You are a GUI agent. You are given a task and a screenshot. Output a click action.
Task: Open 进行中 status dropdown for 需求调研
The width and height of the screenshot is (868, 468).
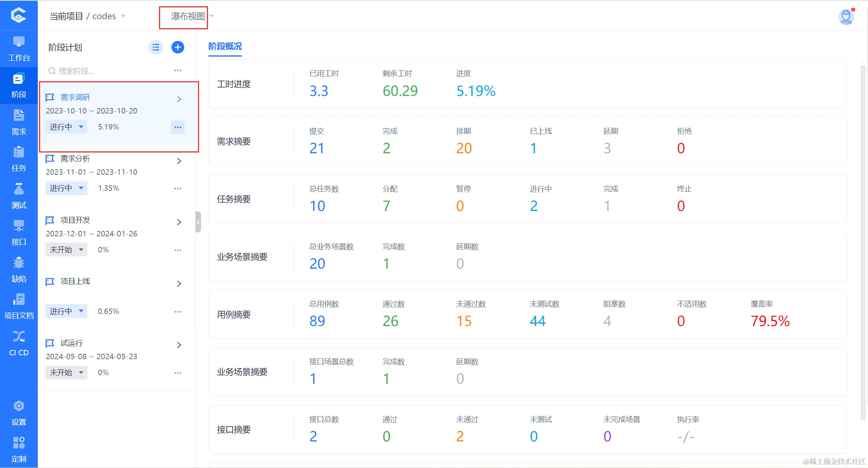pyautogui.click(x=66, y=127)
